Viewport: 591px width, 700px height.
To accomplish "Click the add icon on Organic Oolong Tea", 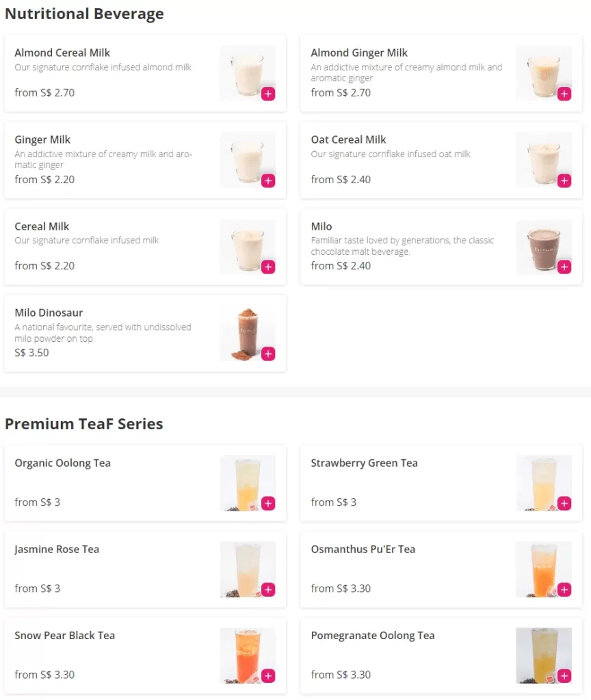I will 267,504.
